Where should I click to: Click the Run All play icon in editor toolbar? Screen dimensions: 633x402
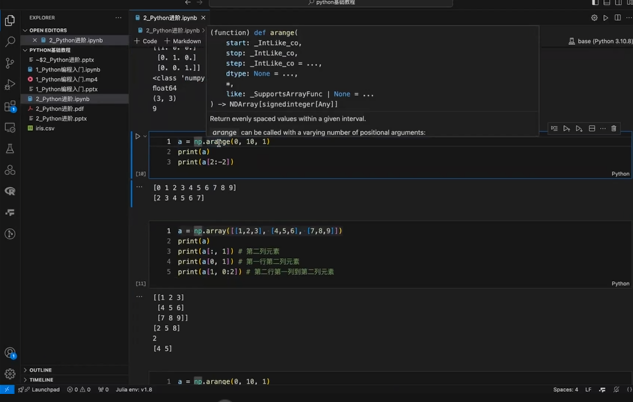tap(606, 18)
